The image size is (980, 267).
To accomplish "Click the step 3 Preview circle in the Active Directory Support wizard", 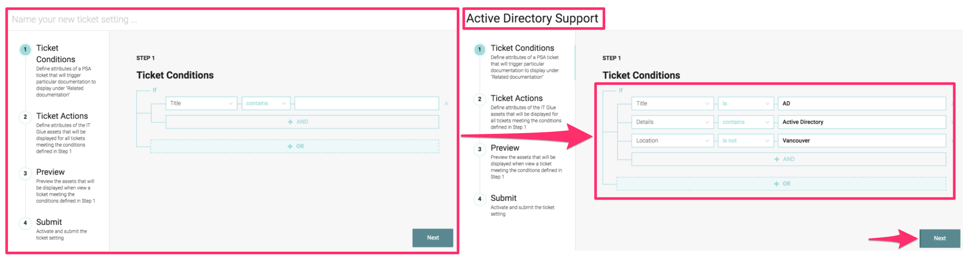I will pyautogui.click(x=479, y=149).
